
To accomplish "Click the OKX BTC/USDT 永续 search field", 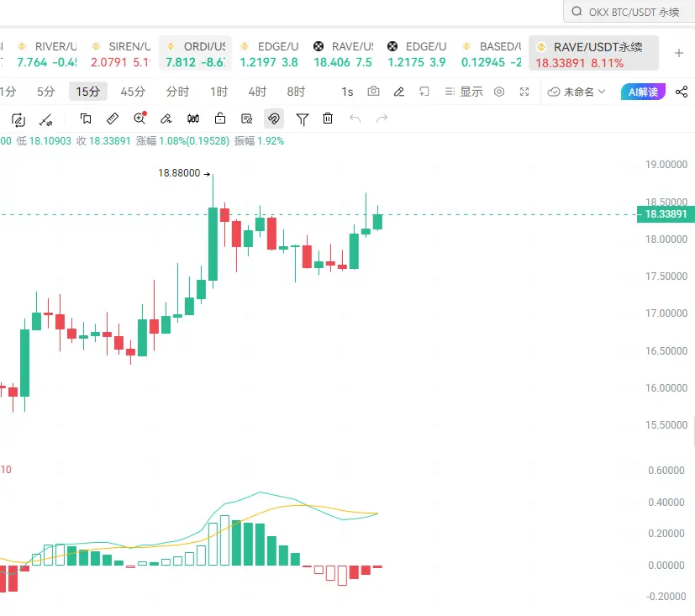I will pyautogui.click(x=630, y=12).
